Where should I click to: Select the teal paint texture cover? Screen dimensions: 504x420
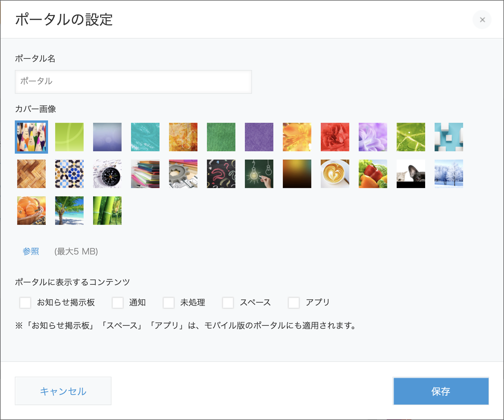(x=145, y=137)
